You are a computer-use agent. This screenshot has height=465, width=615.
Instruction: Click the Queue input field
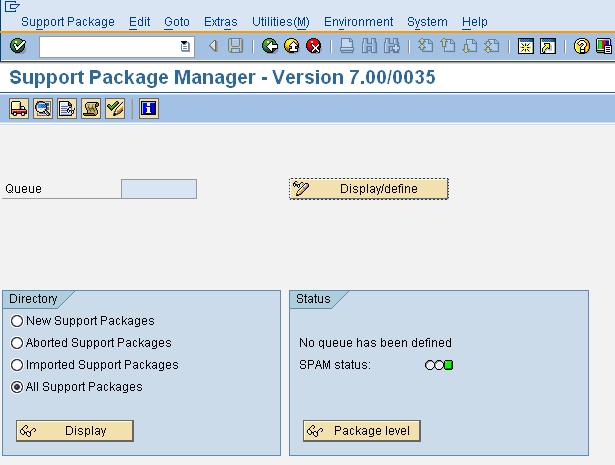coord(159,189)
